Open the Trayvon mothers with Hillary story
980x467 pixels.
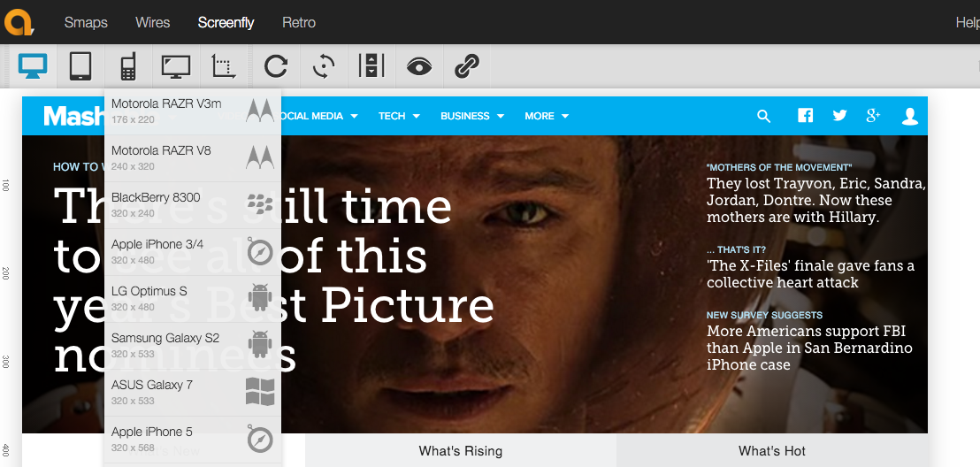click(x=815, y=201)
